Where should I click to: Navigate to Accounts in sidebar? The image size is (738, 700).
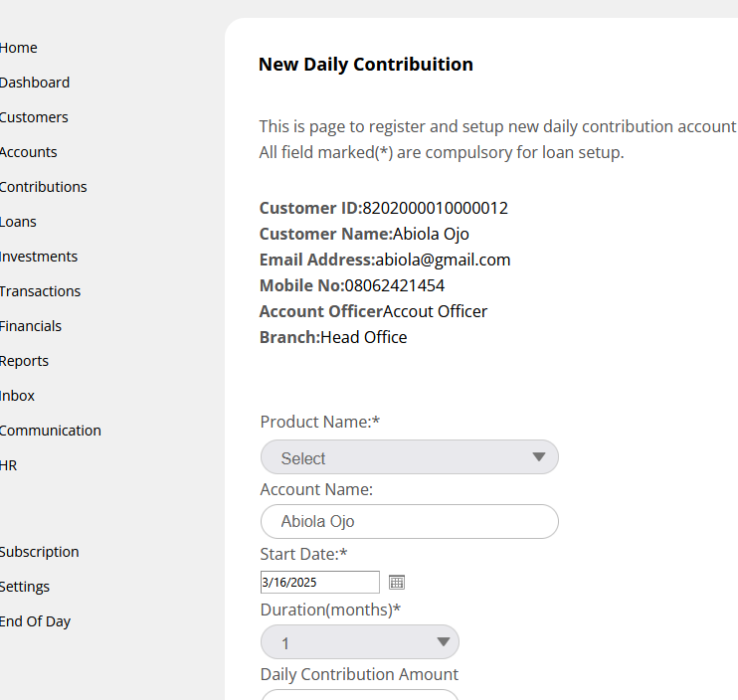point(29,152)
